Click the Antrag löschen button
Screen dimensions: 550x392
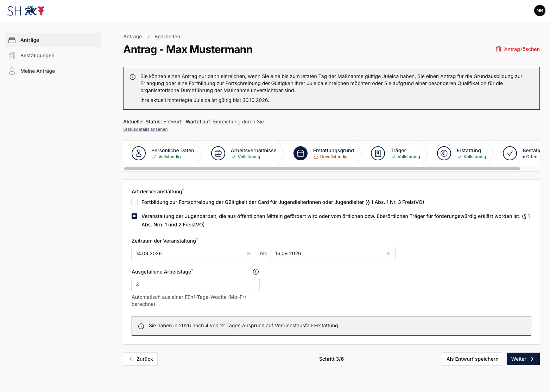(x=518, y=49)
